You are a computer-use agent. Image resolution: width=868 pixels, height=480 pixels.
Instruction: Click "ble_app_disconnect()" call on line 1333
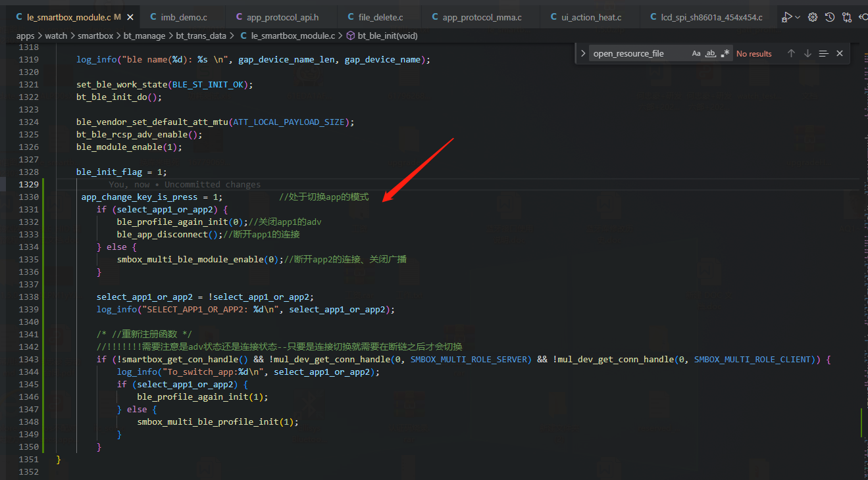click(168, 235)
